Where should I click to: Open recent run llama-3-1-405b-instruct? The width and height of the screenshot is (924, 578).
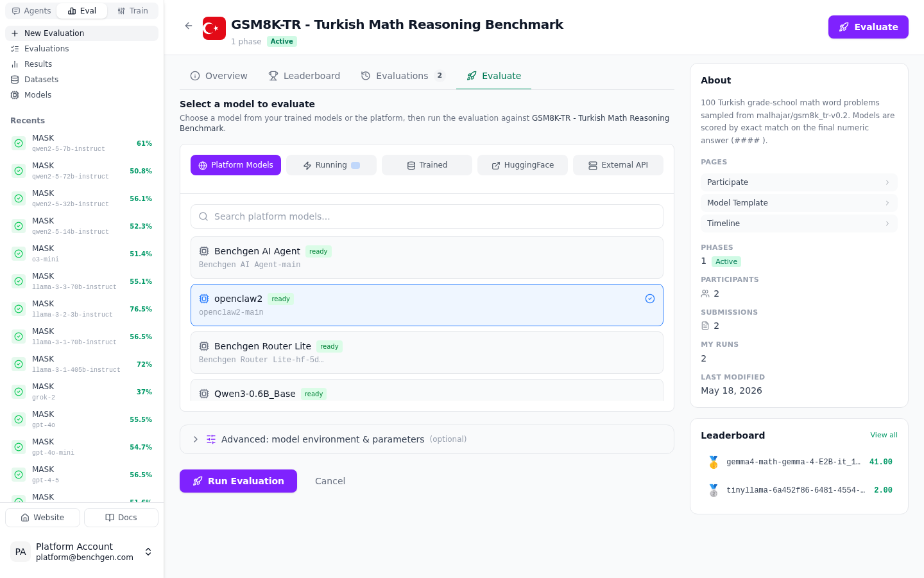click(81, 364)
